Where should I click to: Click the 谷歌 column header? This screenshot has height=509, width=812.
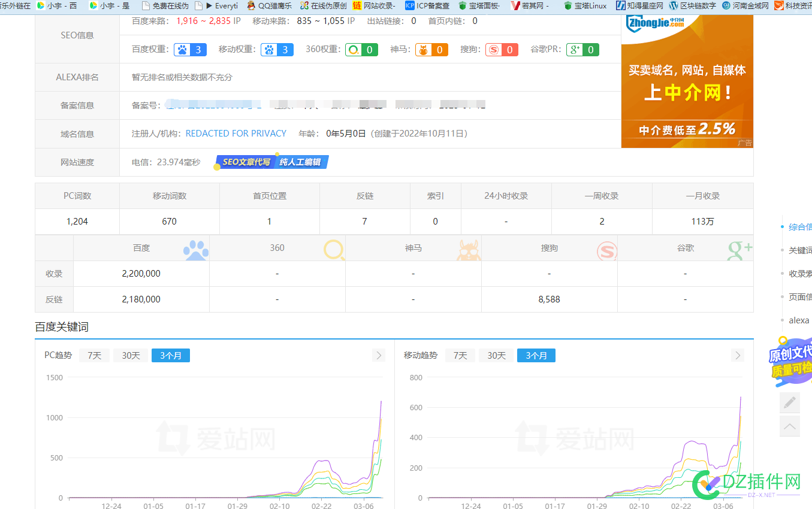[686, 248]
